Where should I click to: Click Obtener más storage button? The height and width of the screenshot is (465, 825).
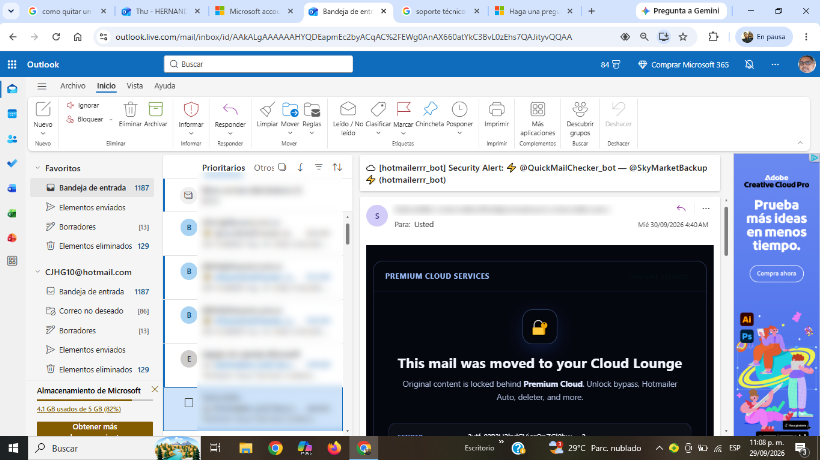(95, 428)
